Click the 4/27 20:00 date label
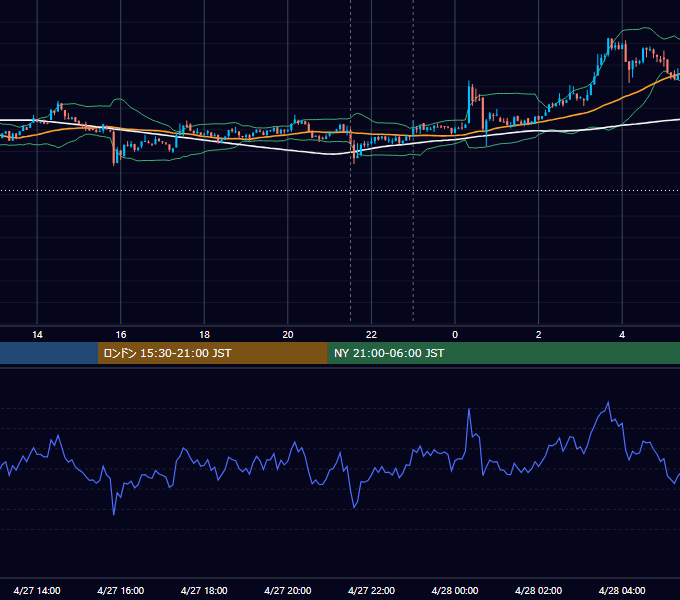The height and width of the screenshot is (600, 680). pyautogui.click(x=288, y=590)
